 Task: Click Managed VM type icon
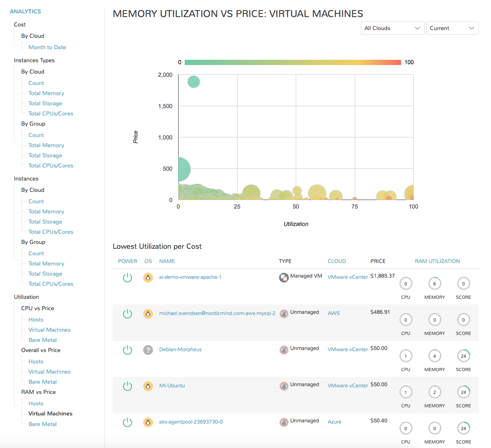(284, 278)
